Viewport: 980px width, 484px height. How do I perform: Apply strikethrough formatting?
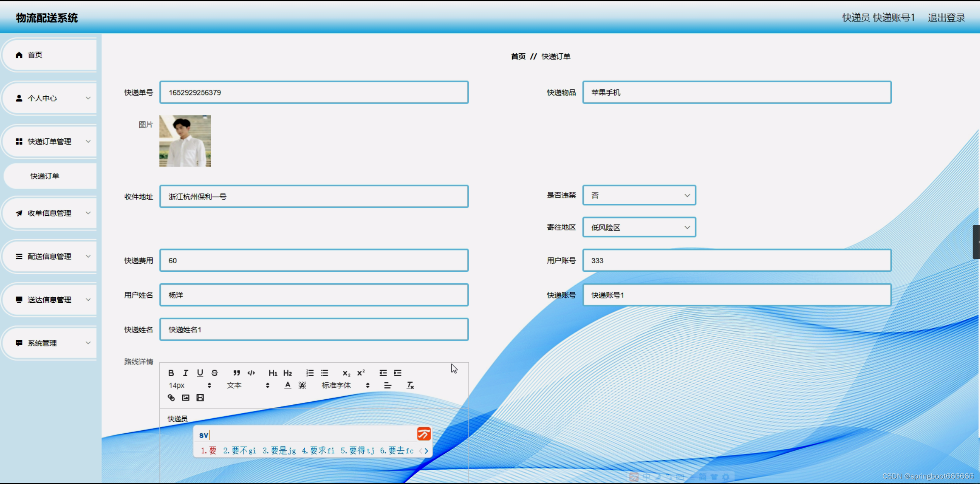click(x=214, y=373)
